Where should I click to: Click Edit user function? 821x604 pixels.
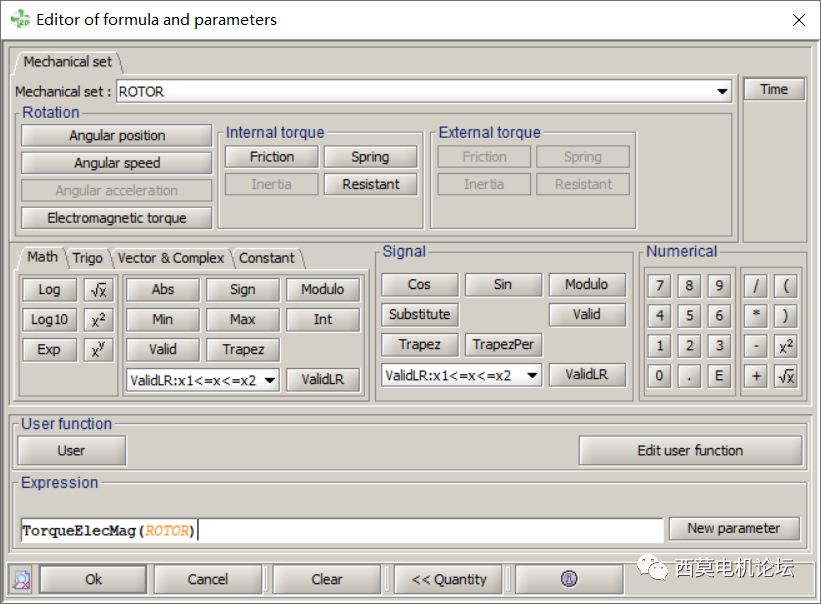click(x=690, y=450)
